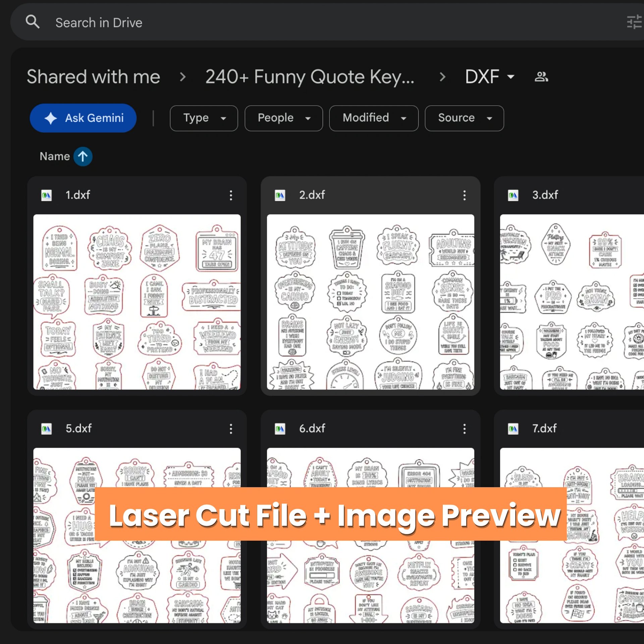Screen dimensions: 644x644
Task: Open the Type filter dropdown
Action: (204, 118)
